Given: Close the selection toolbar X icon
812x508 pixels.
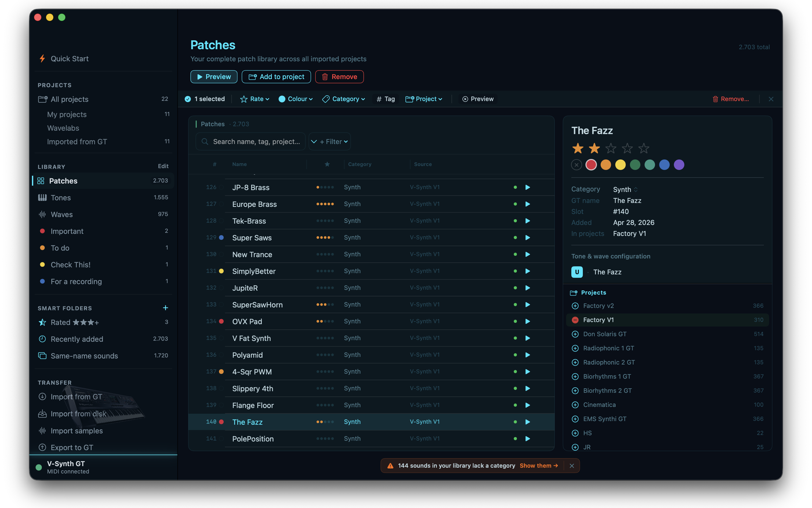Looking at the screenshot, I should click(x=771, y=99).
